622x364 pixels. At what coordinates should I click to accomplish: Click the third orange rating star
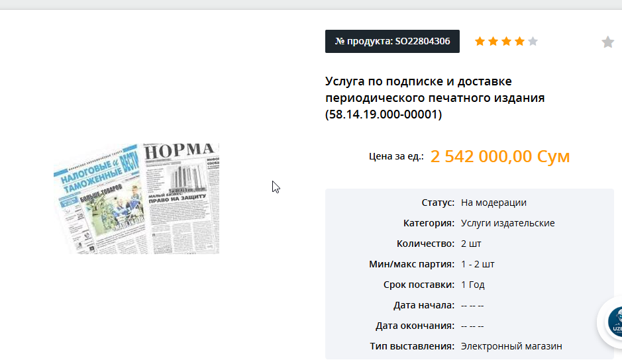tap(506, 41)
